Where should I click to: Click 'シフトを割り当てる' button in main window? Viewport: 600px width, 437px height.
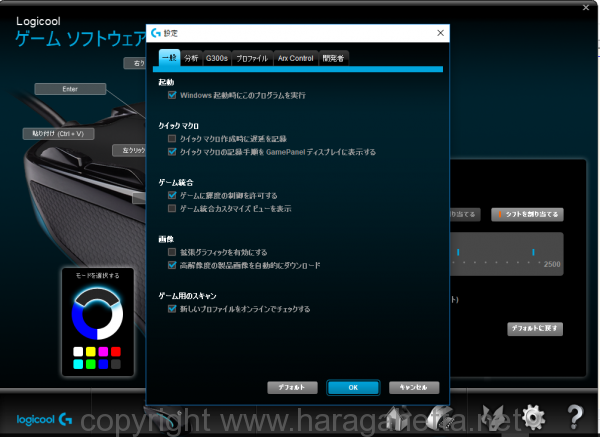coord(527,214)
